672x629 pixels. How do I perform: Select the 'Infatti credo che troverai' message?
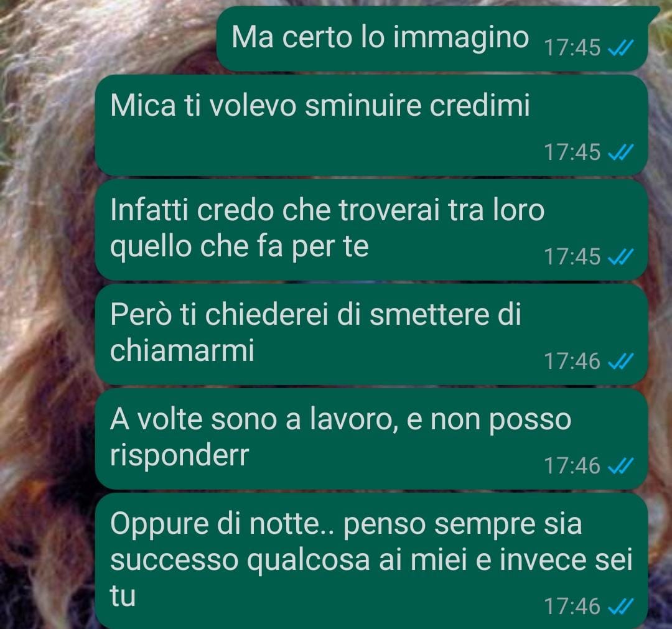point(371,230)
